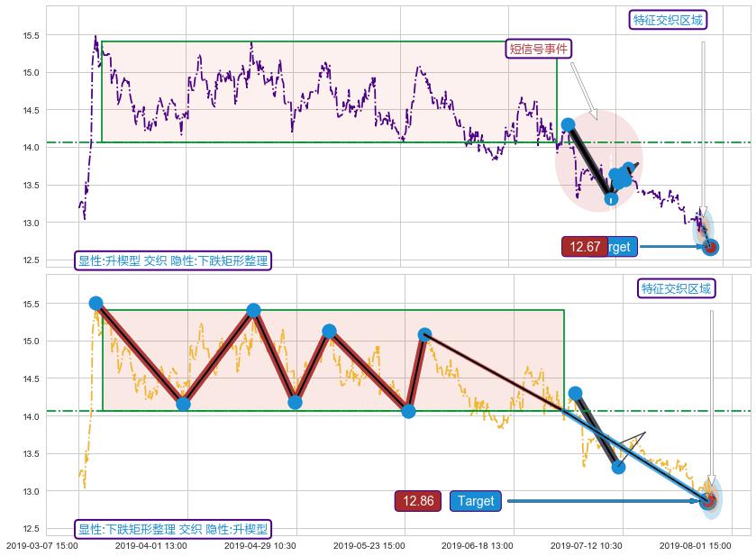Viewport: 756px width, 556px height.
Task: Click the 显性:下跌矩形整理 pattern label in bottom chart
Action: tap(172, 529)
